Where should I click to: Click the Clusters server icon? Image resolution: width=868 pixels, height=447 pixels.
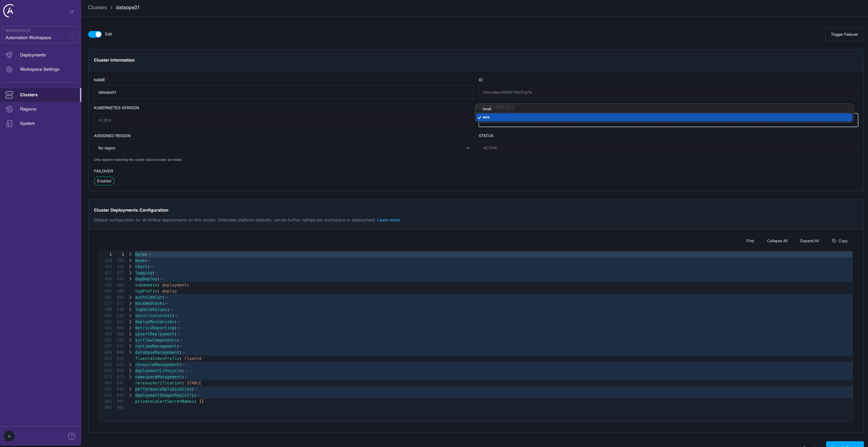point(9,95)
